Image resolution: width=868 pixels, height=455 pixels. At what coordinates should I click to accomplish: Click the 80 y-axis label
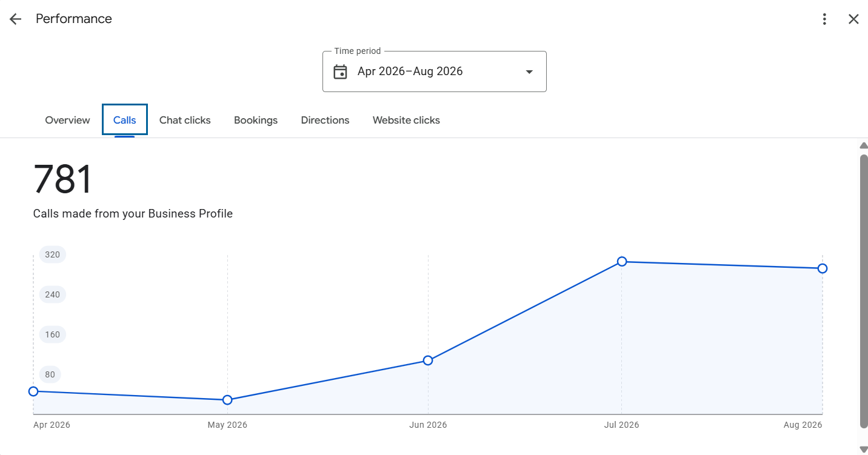[x=50, y=374]
